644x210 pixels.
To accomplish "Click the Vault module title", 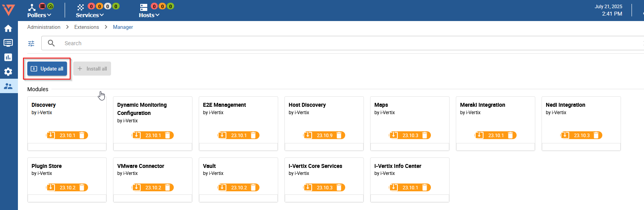I will 209,166.
